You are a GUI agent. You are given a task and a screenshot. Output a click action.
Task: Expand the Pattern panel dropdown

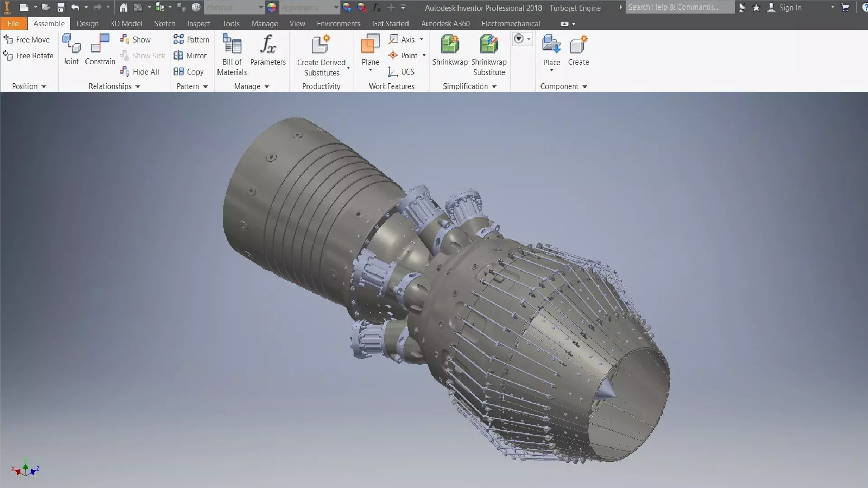[205, 87]
